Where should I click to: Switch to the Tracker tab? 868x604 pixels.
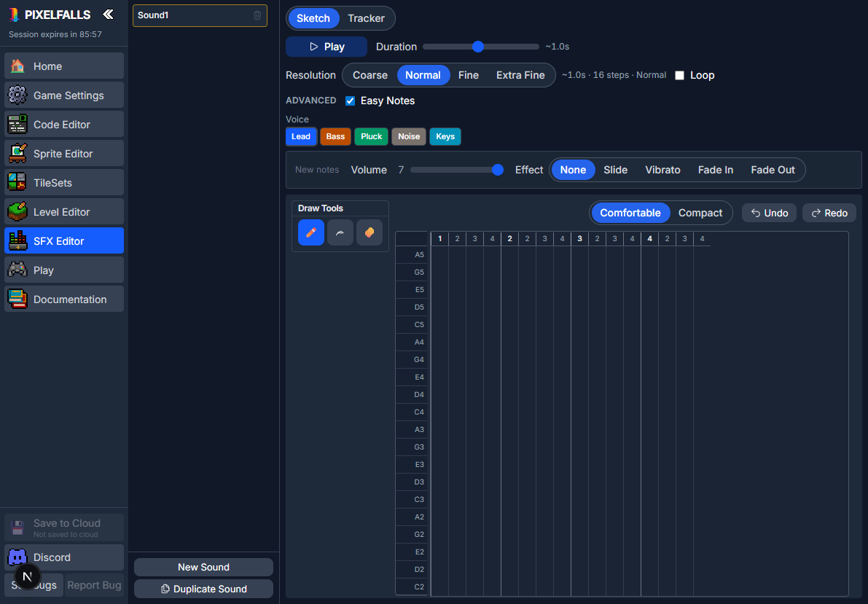click(366, 18)
